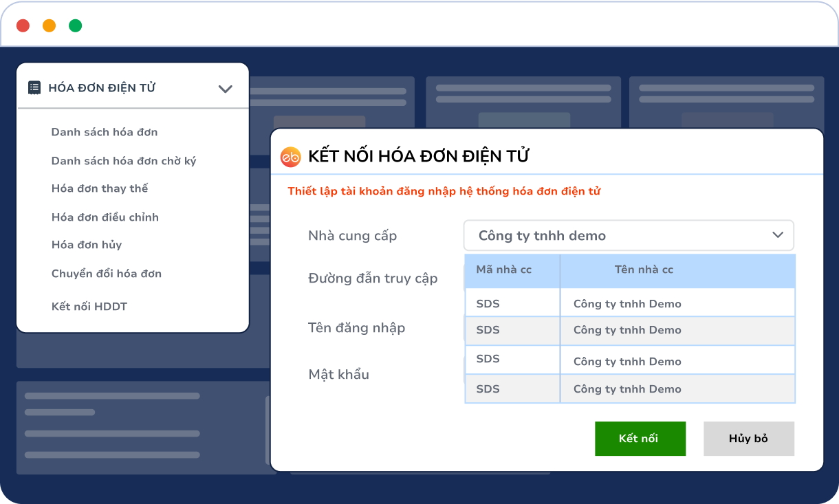
Task: Click the eBH logo in the dialog header
Action: pyautogui.click(x=290, y=155)
